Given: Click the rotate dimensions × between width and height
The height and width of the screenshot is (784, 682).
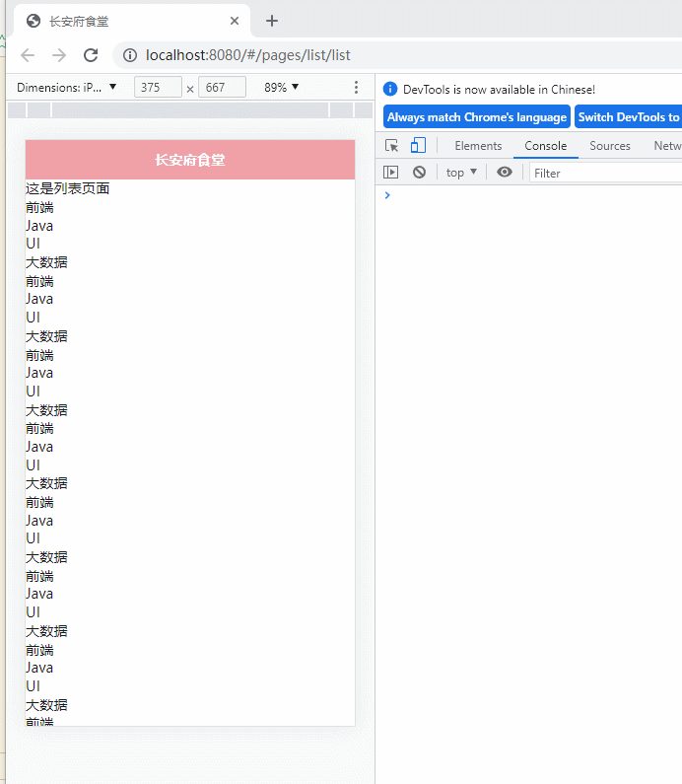Looking at the screenshot, I should (x=190, y=89).
